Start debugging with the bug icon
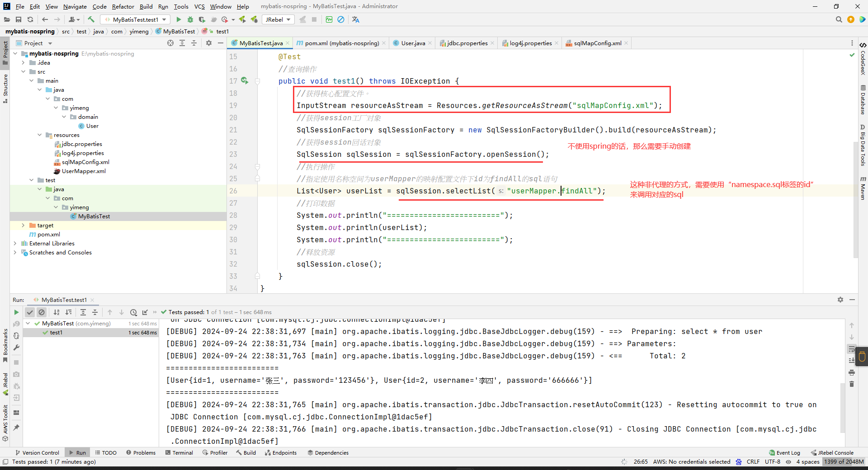Image resolution: width=868 pixels, height=470 pixels. click(x=190, y=19)
